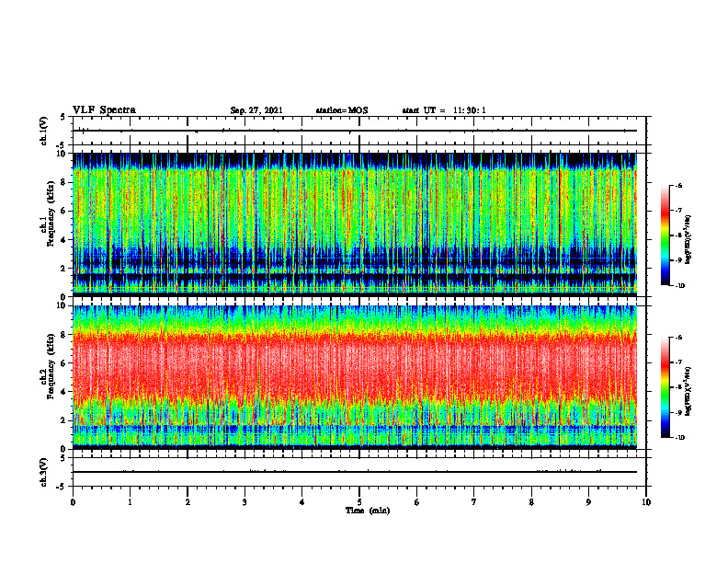The image size is (728, 563).
Task: Click the ch.1 spectrogram color bar
Action: click(x=665, y=236)
